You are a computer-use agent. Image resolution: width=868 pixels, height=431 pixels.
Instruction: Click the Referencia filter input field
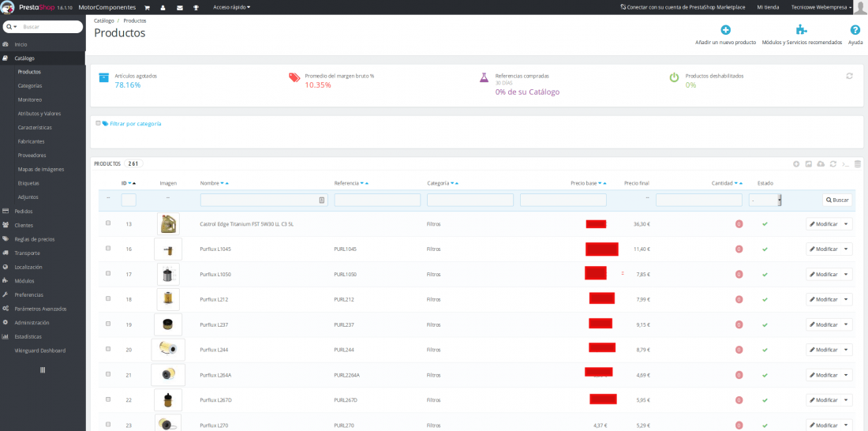[x=377, y=200]
